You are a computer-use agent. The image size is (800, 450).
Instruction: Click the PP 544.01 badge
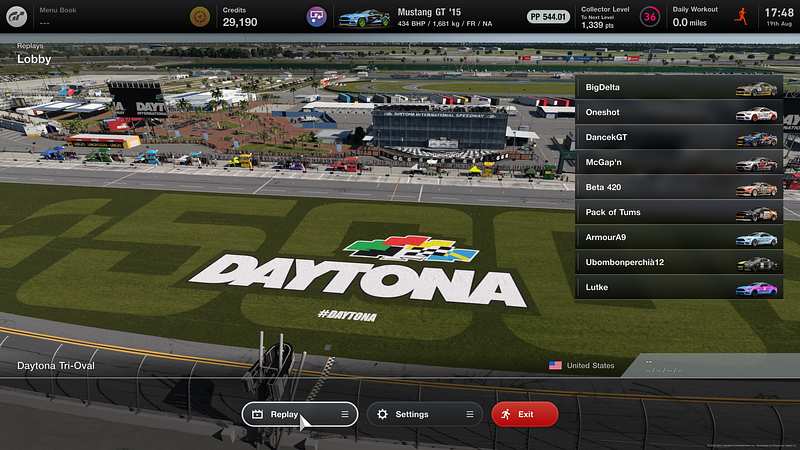click(548, 17)
